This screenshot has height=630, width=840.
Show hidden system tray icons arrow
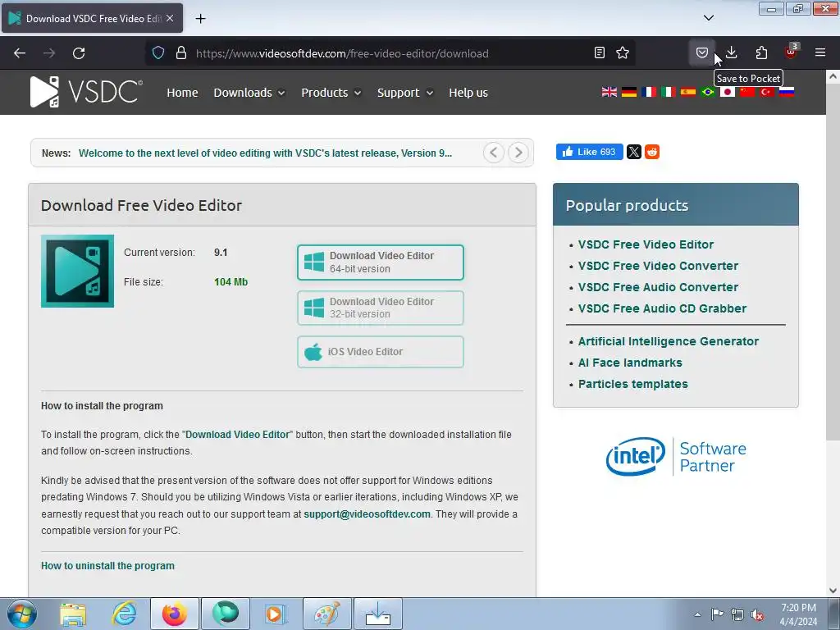click(697, 614)
